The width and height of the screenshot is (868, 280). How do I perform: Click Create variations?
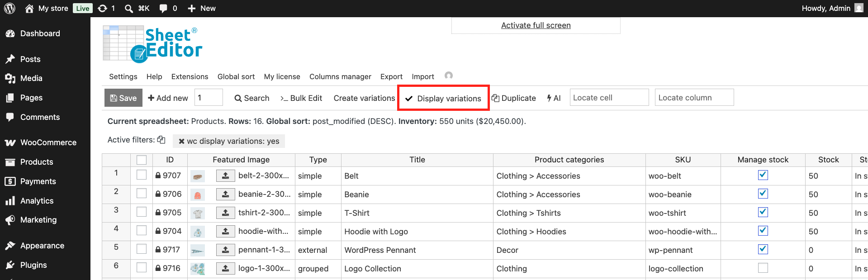point(364,98)
